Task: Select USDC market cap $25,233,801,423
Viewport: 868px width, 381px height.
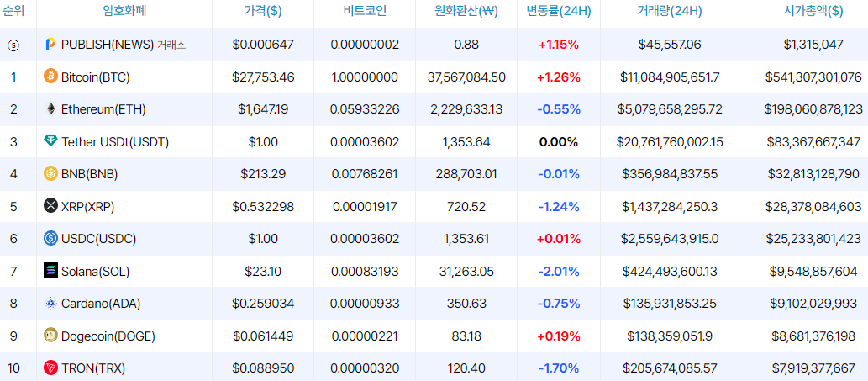Action: pos(813,239)
